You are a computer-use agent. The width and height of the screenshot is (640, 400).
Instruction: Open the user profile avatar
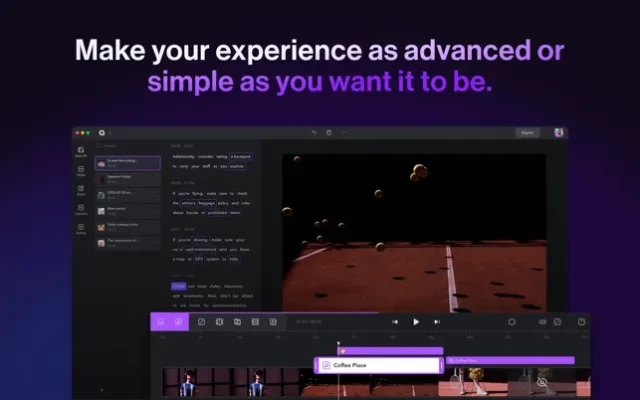(559, 132)
